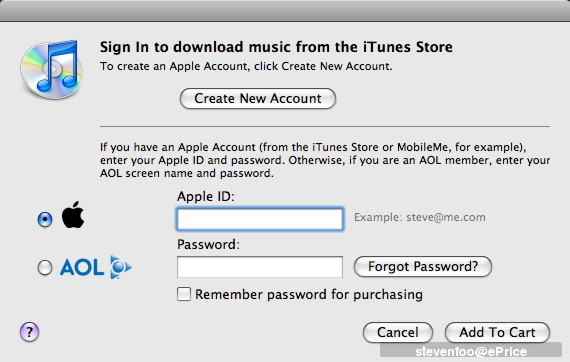Click the Password: field label
570x362 pixels.
point(209,244)
